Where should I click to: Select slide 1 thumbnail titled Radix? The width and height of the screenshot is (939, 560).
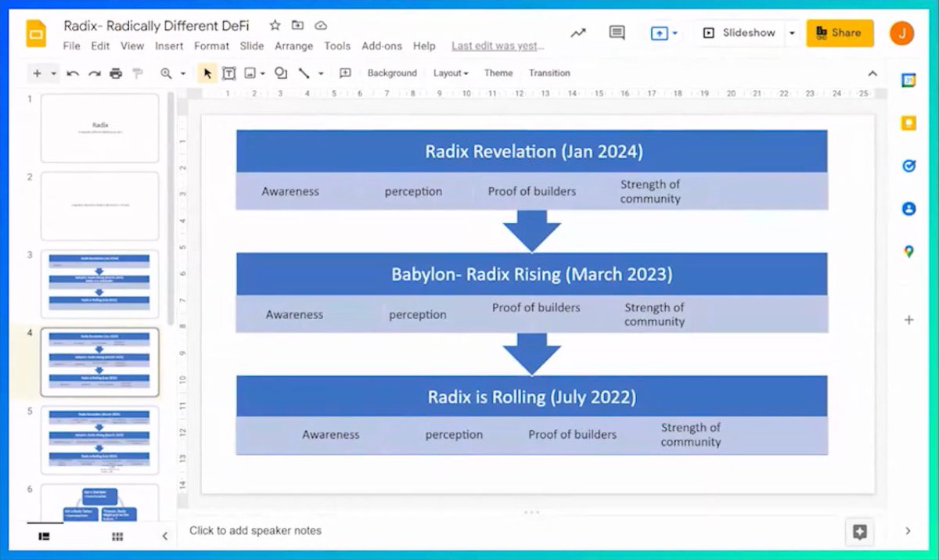99,128
